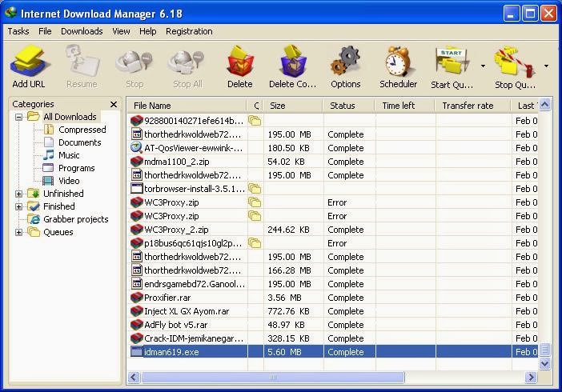Click the 166.28 MB size cell

[x=290, y=270]
